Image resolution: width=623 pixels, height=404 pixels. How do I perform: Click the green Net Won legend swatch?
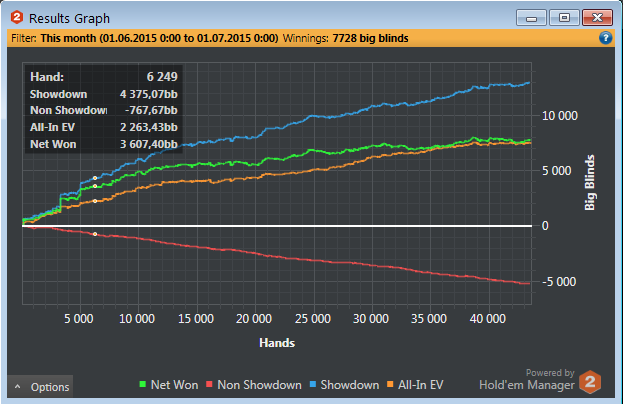pyautogui.click(x=143, y=385)
